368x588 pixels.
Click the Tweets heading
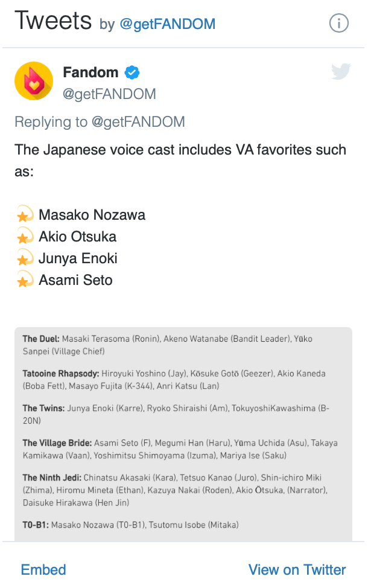53,22
